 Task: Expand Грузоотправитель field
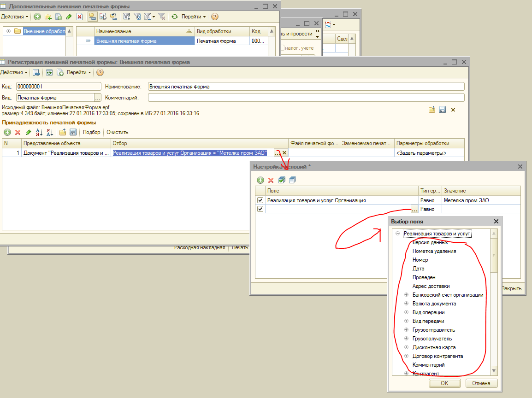point(407,329)
